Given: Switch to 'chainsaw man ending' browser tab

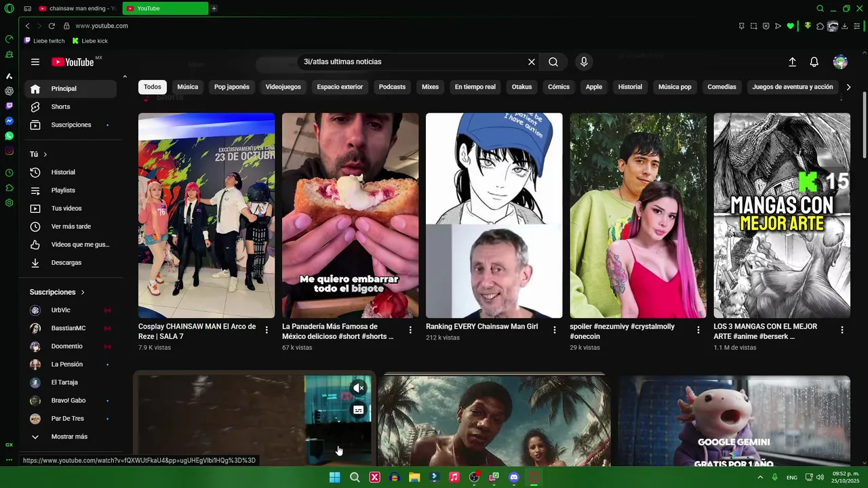Looking at the screenshot, I should point(77,8).
